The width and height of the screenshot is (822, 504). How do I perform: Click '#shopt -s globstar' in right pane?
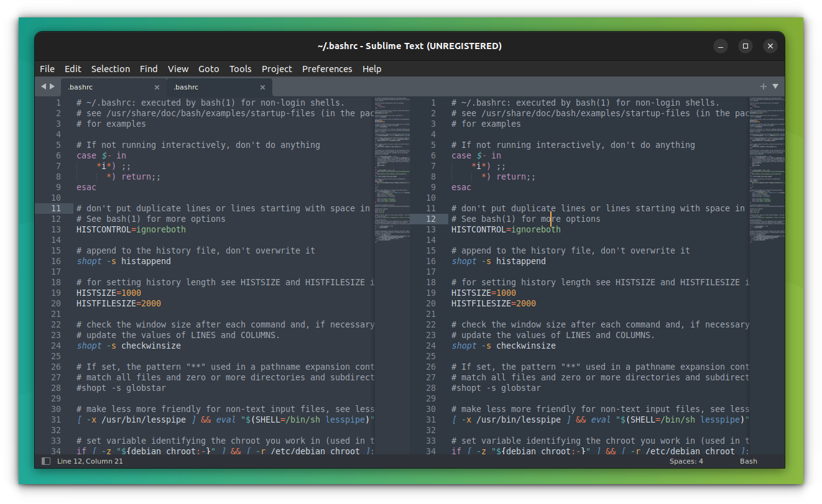coord(496,388)
